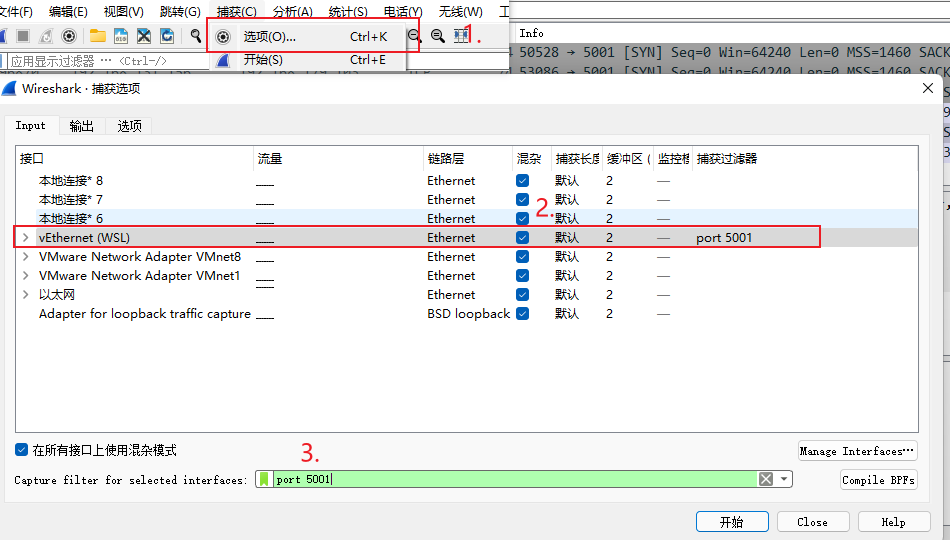Click the close capture file icon
This screenshot has height=540, width=950.
[x=144, y=36]
